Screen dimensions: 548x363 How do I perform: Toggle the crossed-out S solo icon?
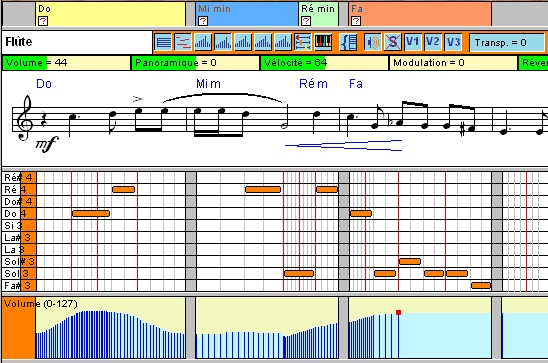coord(392,42)
